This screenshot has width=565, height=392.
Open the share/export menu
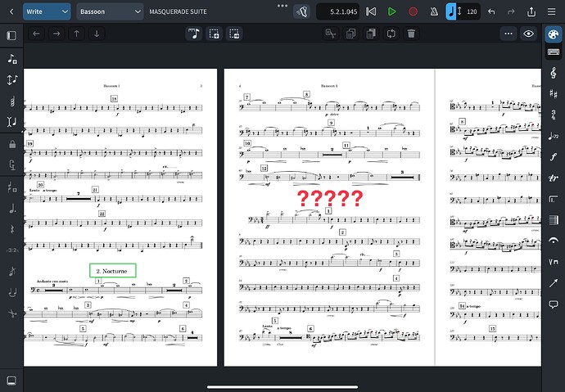(531, 11)
